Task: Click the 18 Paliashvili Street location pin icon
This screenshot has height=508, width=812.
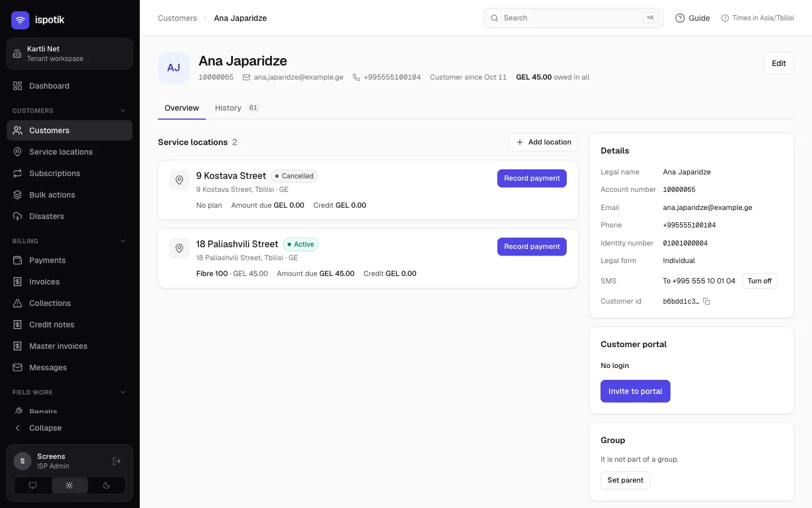Action: (179, 248)
